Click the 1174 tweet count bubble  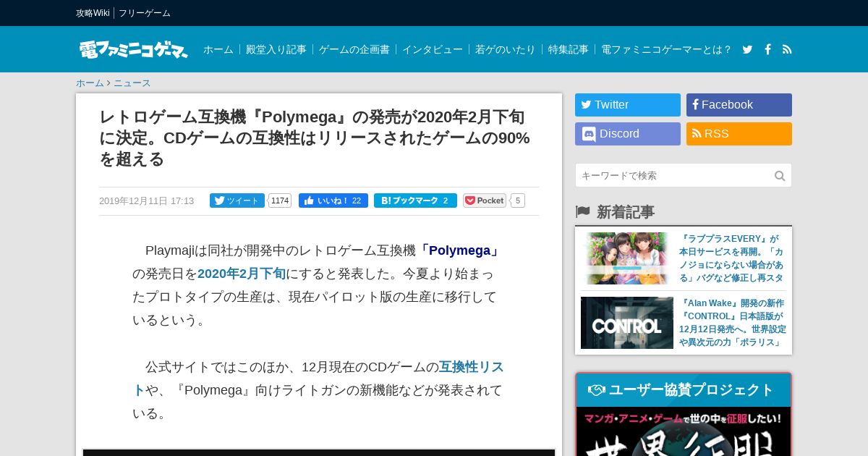point(280,200)
